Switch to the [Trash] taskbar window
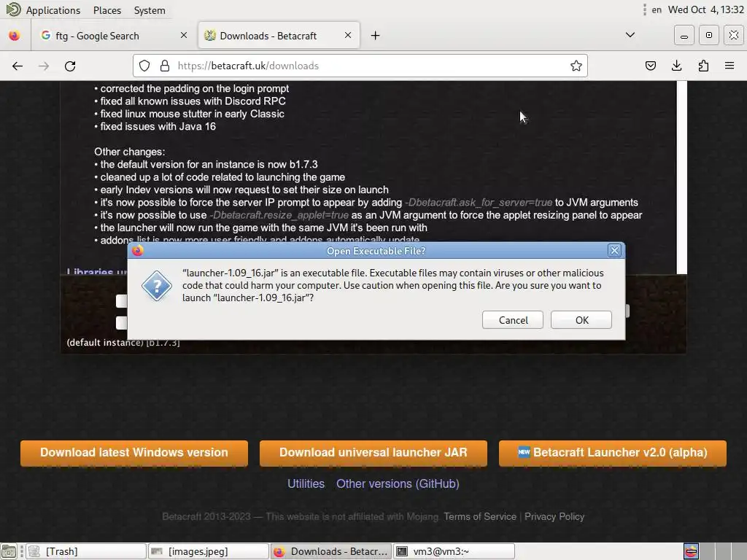Image resolution: width=747 pixels, height=560 pixels. click(86, 551)
